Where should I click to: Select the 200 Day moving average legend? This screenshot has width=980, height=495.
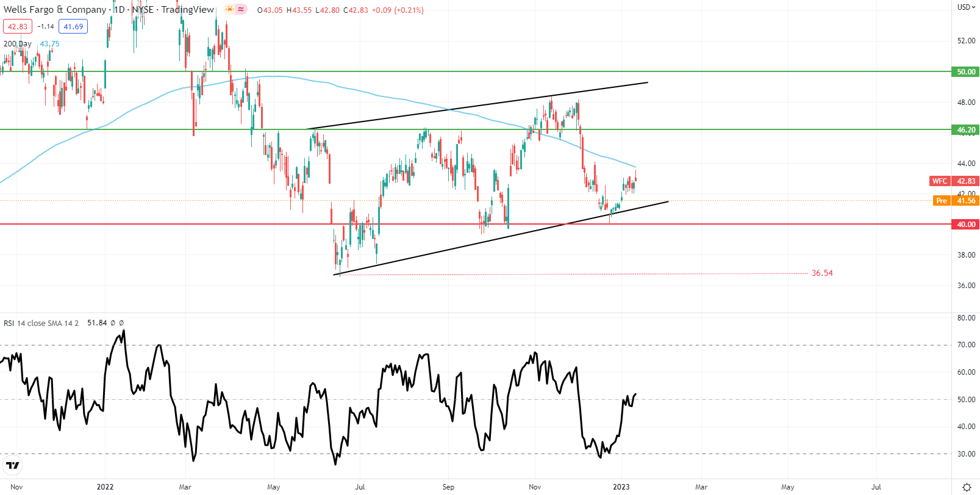pos(18,44)
